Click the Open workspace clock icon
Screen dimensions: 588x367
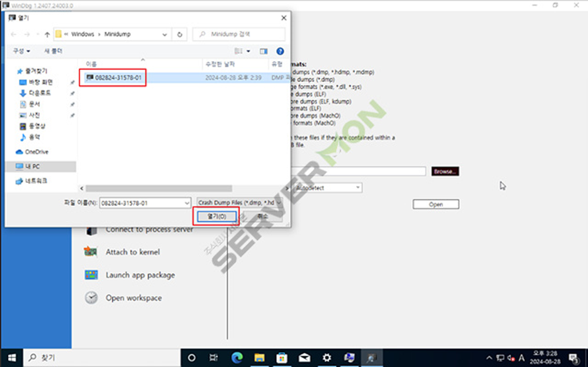click(x=91, y=298)
